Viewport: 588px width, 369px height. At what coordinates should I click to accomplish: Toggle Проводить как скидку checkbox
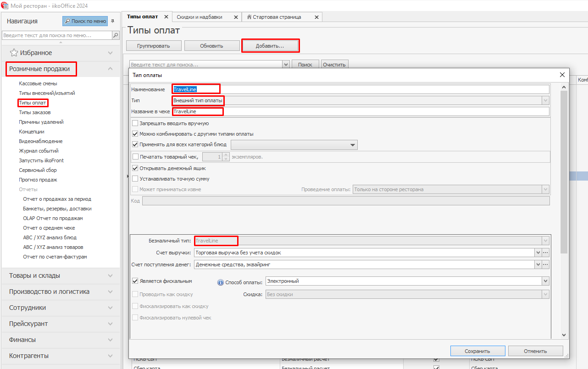click(x=135, y=294)
